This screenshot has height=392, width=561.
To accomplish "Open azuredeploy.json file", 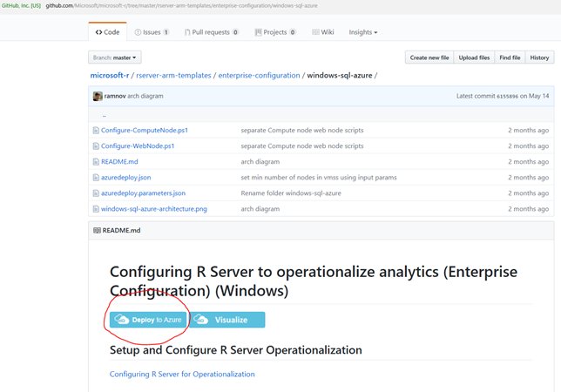I will coord(126,178).
